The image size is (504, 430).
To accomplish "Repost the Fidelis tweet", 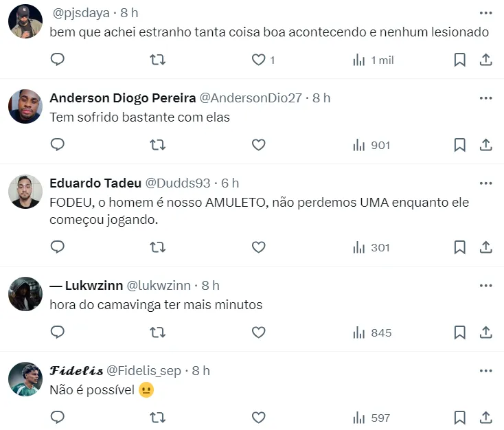I will [x=157, y=418].
